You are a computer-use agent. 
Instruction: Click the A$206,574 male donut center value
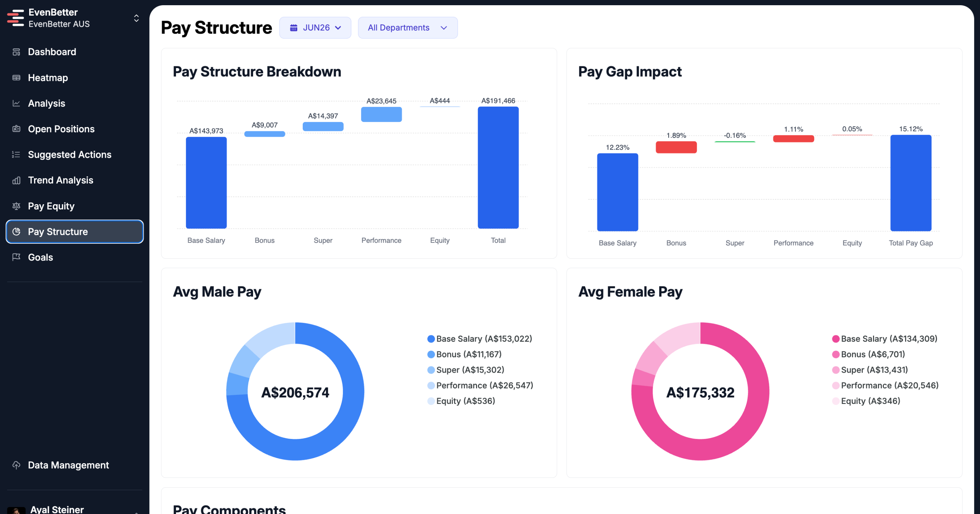pos(295,392)
